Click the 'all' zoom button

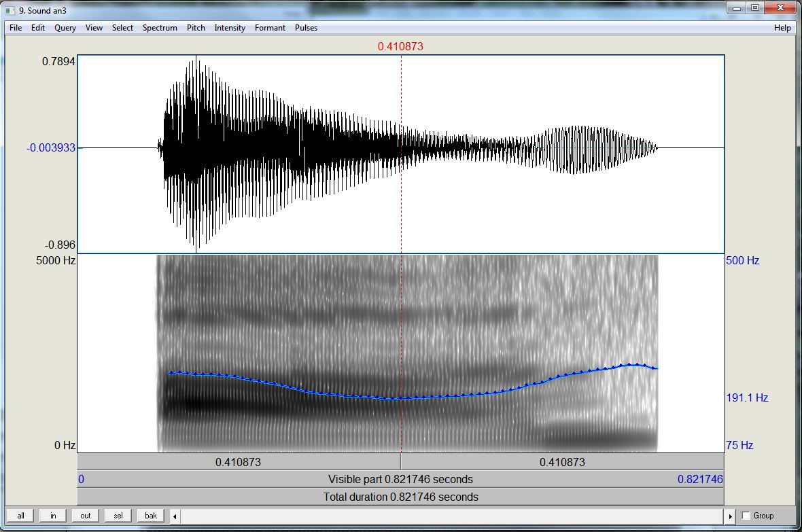coord(20,516)
